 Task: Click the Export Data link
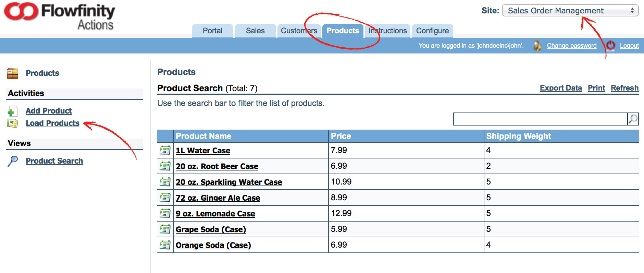click(x=561, y=88)
